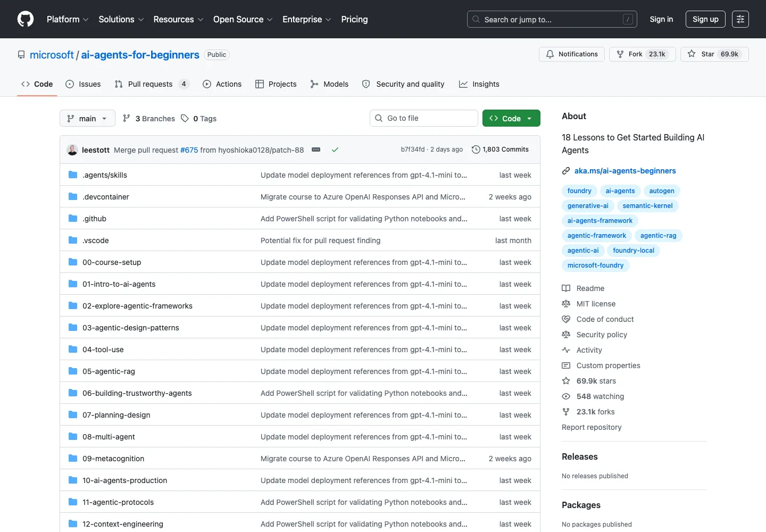Open the command palette icon in header
The height and width of the screenshot is (532, 766).
point(740,19)
